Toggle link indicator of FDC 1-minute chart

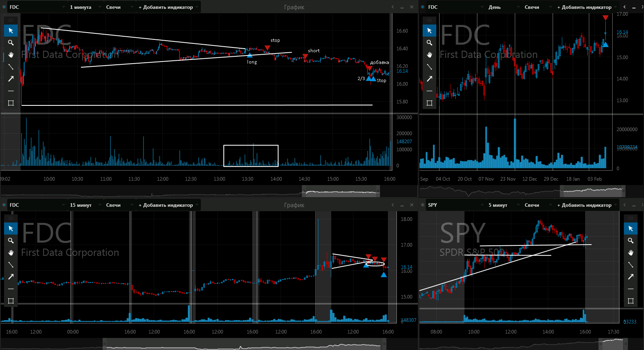tap(4, 7)
